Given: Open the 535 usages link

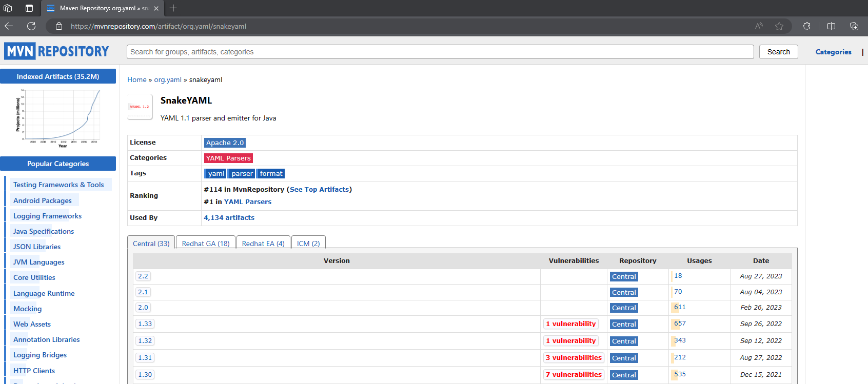Looking at the screenshot, I should pos(680,374).
